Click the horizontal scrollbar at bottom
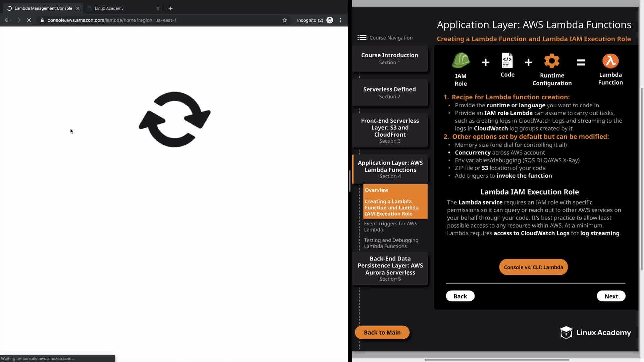The width and height of the screenshot is (644, 362). click(496, 360)
